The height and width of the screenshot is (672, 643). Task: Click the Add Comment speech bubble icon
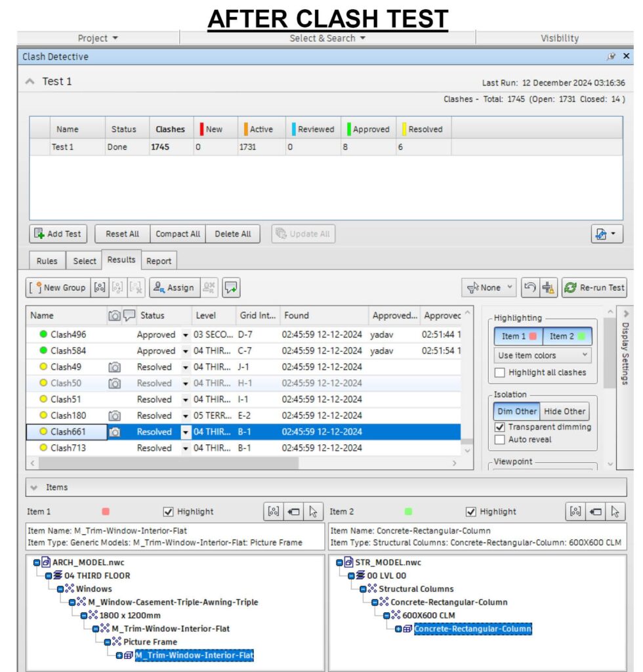click(x=230, y=287)
